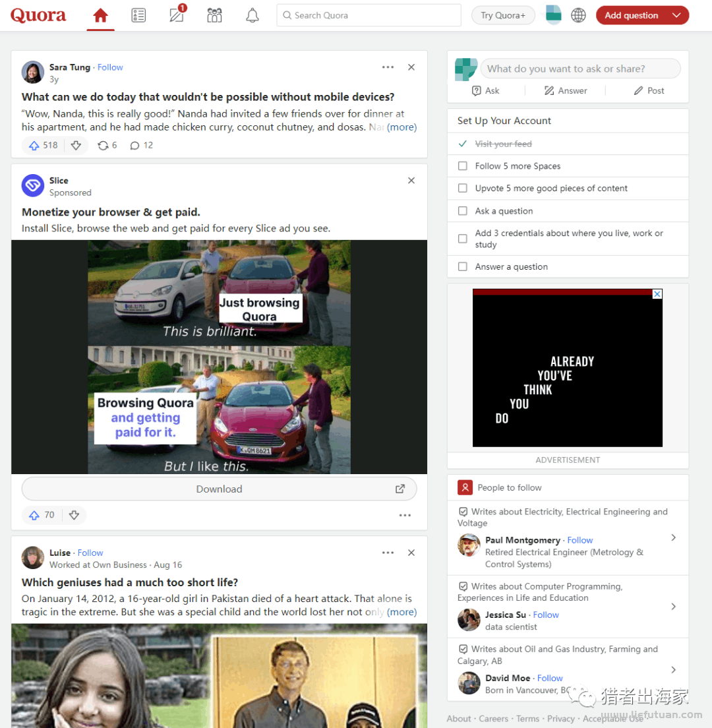This screenshot has width=712, height=728.
Task: Open the About footer link
Action: tap(459, 719)
